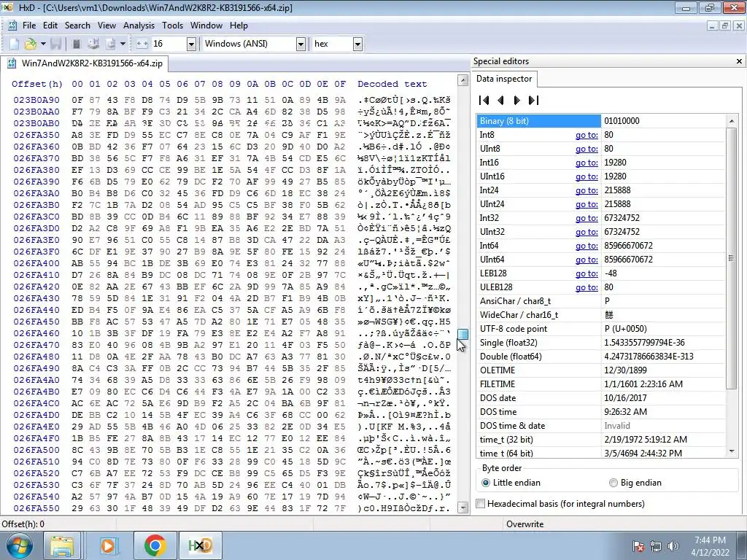
Task: Click the Action Center flag tray icon
Action: 638,546
